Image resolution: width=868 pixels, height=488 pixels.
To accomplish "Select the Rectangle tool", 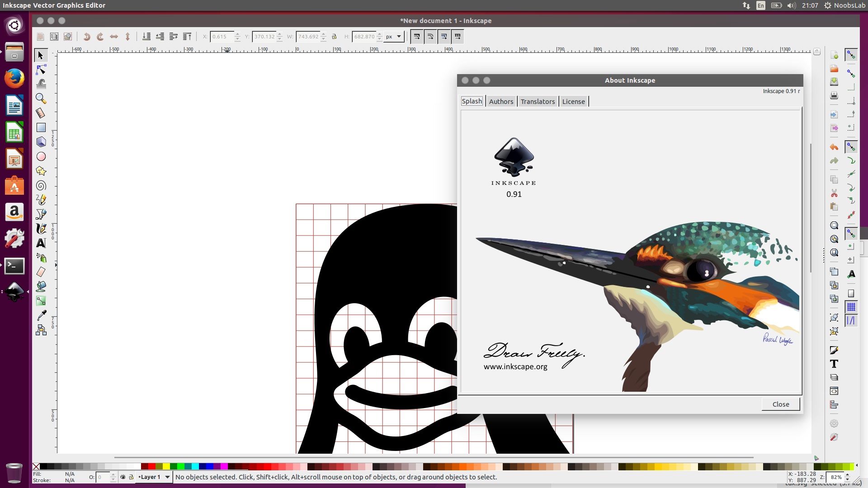I will point(41,127).
